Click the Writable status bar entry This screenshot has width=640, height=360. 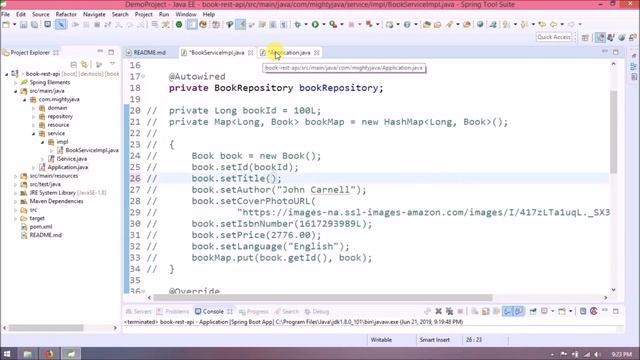[x=381, y=340]
